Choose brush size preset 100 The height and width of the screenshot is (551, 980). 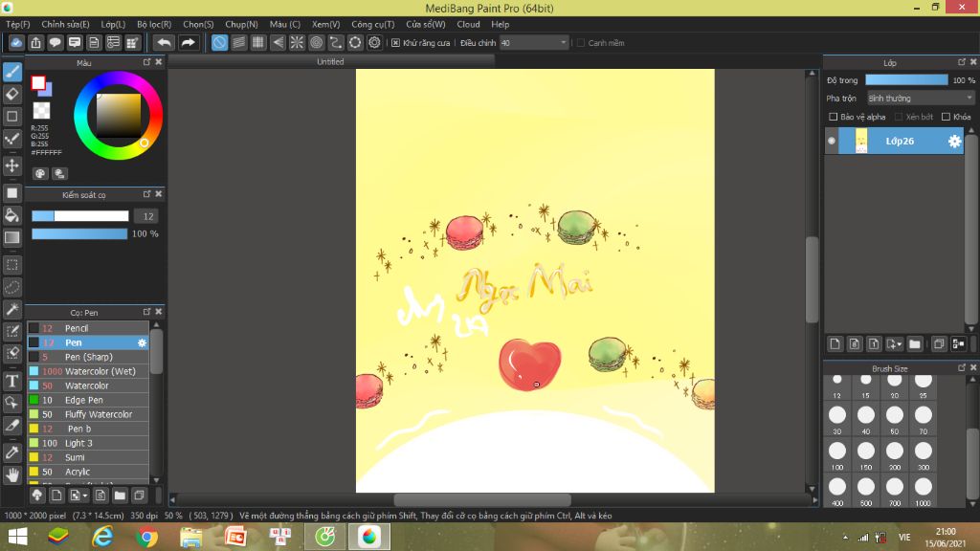pos(836,454)
